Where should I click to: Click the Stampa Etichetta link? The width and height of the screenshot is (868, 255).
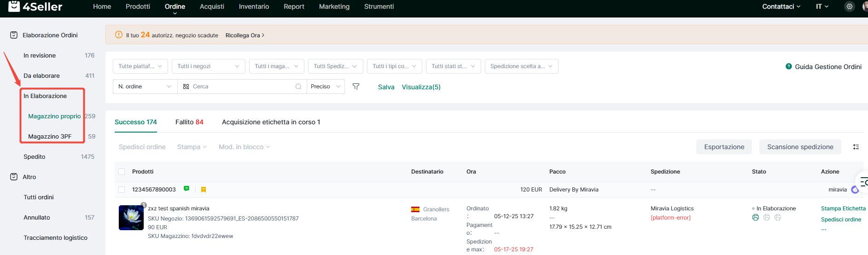pos(843,209)
